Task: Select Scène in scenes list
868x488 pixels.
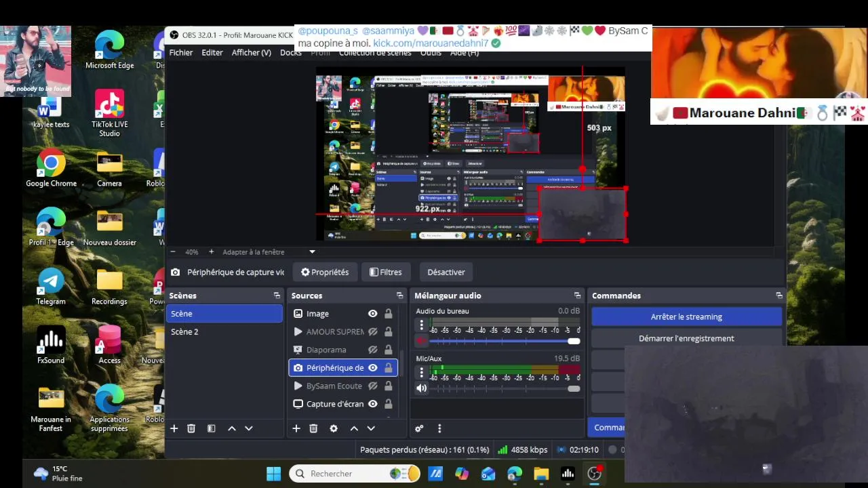Action: coord(224,314)
